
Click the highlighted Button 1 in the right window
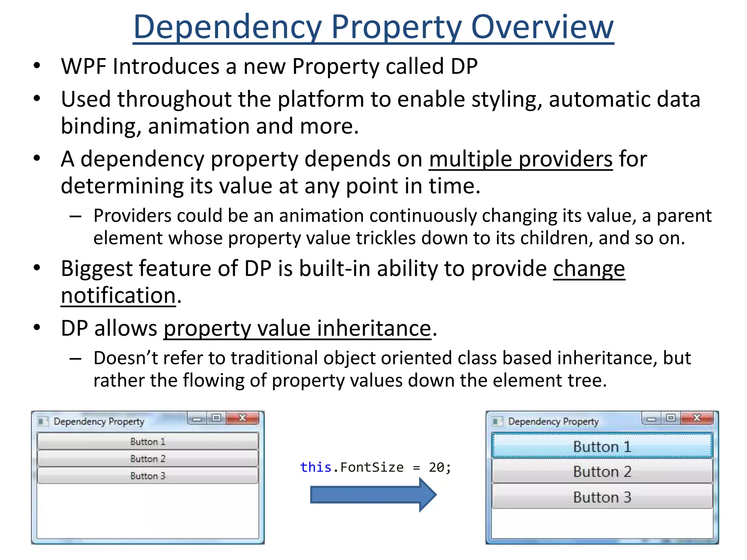[602, 446]
